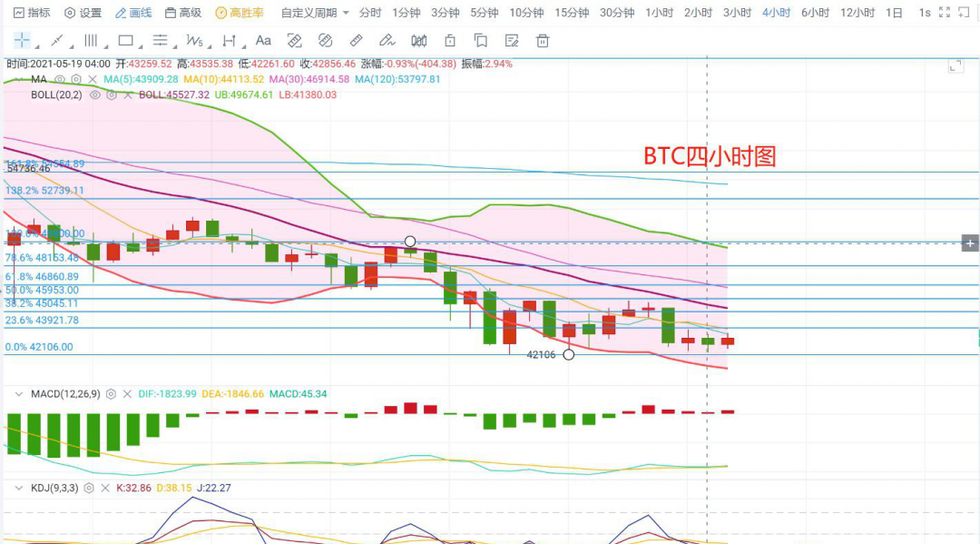Select the crosshair cursor tool
Image resolution: width=980 pixels, height=544 pixels.
pos(21,41)
